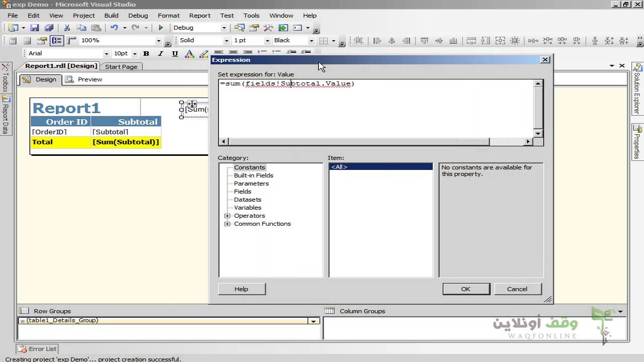Screen dimensions: 644x362
Task: Click Cancel in the Expression dialog
Action: click(x=517, y=289)
